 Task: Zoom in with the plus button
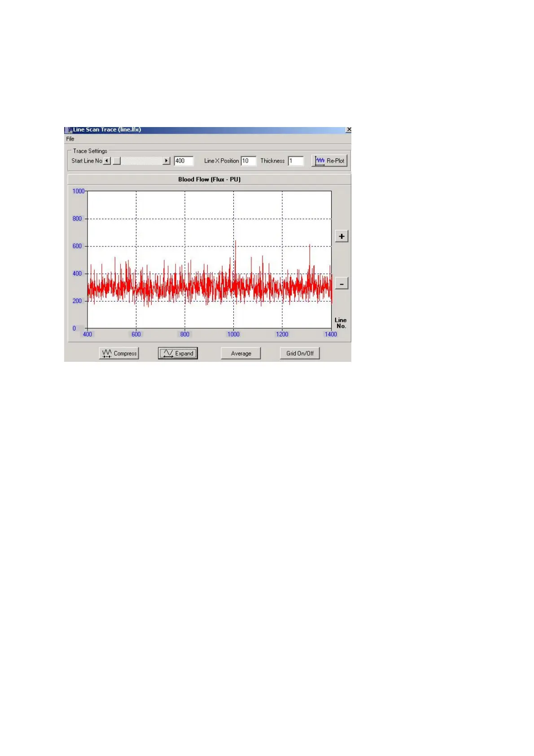pyautogui.click(x=341, y=236)
